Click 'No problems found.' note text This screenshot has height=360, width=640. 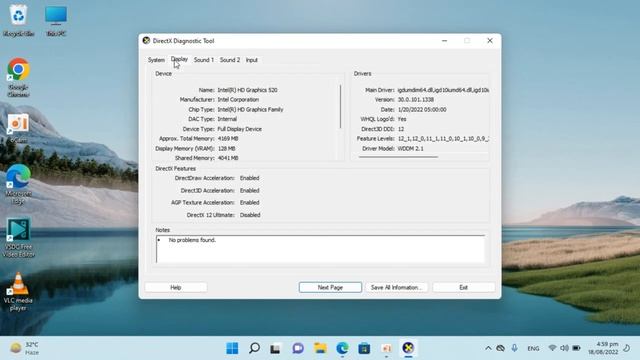click(x=192, y=240)
